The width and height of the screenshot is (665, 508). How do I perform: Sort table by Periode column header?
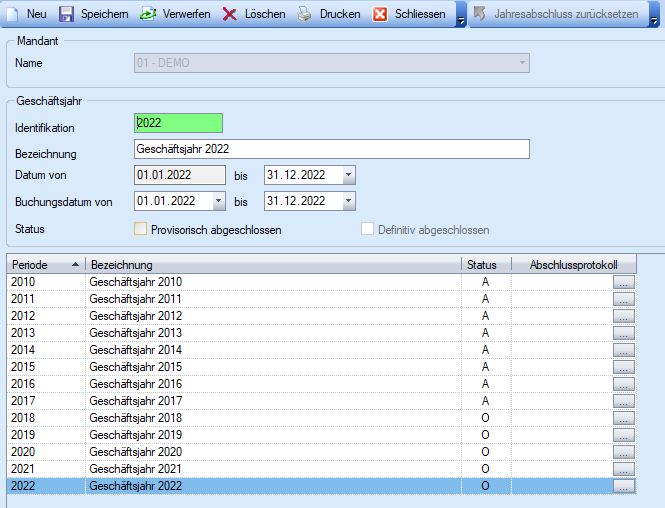click(x=45, y=264)
